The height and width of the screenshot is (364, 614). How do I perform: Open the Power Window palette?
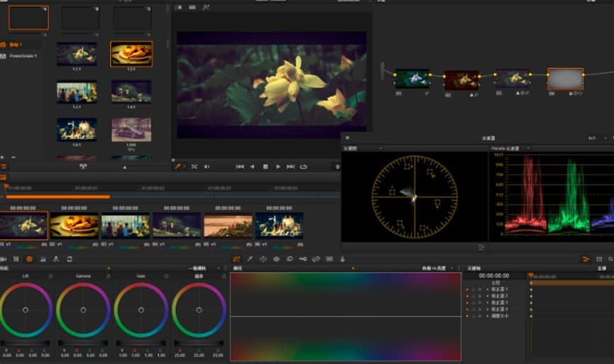[x=263, y=260]
